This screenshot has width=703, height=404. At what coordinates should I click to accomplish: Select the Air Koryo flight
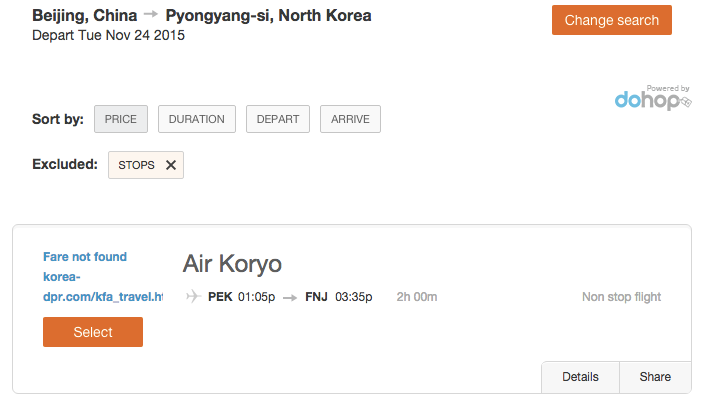point(93,332)
